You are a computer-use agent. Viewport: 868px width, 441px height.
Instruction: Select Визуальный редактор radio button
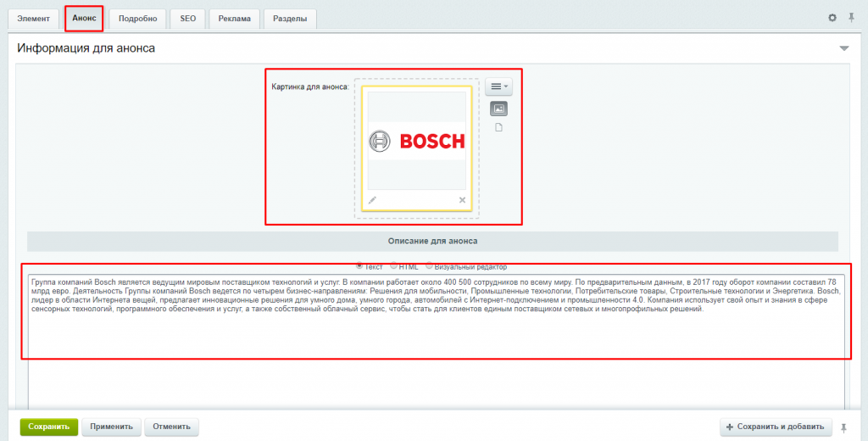[429, 266]
